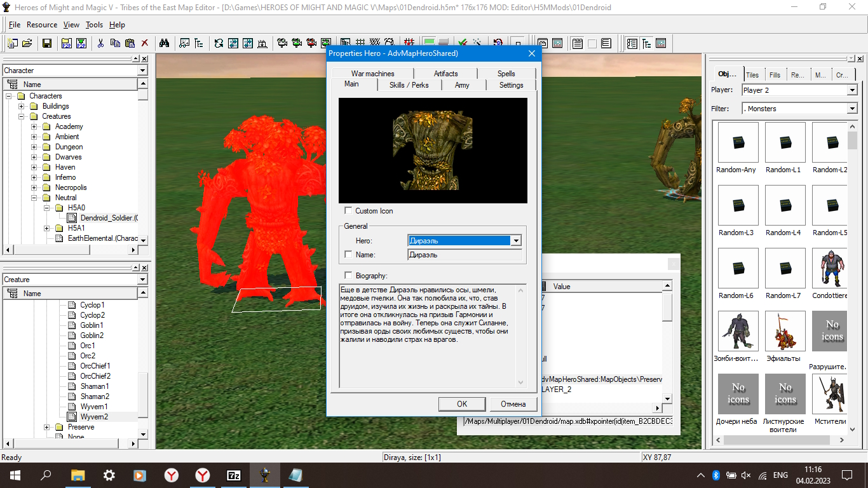
Task: Open the Hero selection dropdown
Action: 516,241
